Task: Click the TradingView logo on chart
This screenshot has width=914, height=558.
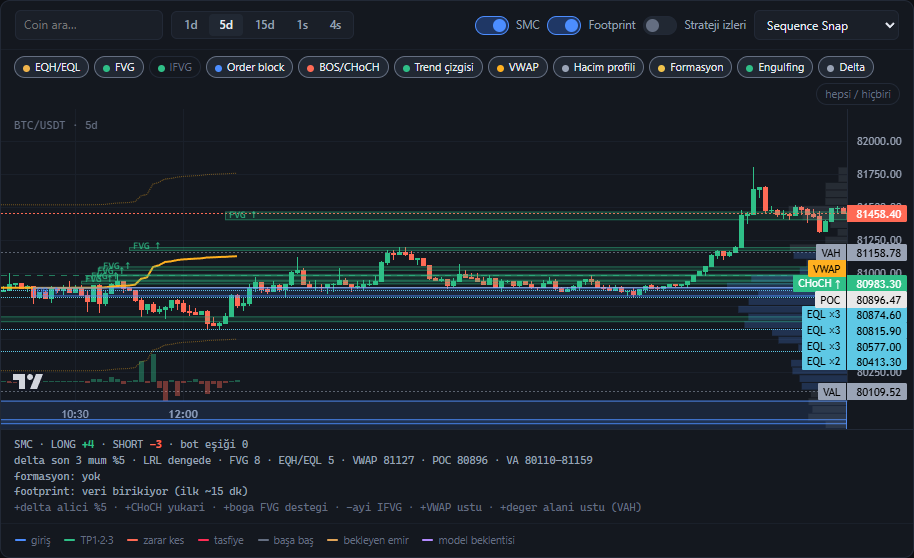Action: click(28, 381)
